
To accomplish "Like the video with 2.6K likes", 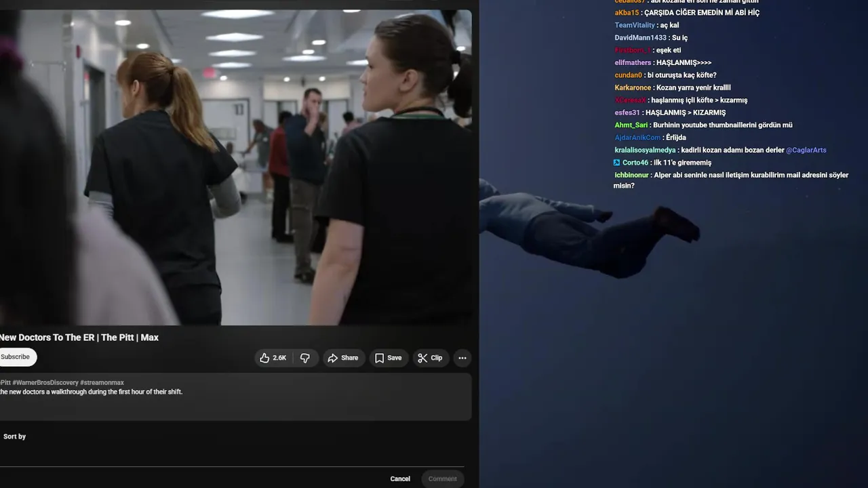I will [x=273, y=358].
